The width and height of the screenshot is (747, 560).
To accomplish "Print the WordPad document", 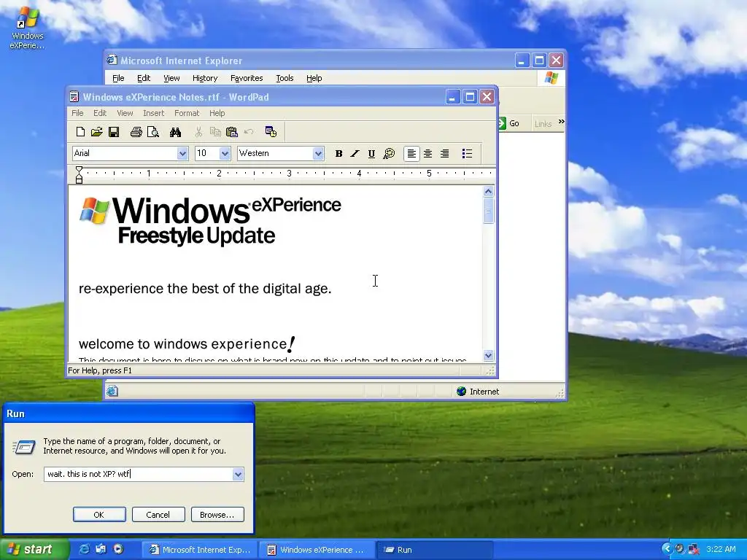I will (x=136, y=132).
